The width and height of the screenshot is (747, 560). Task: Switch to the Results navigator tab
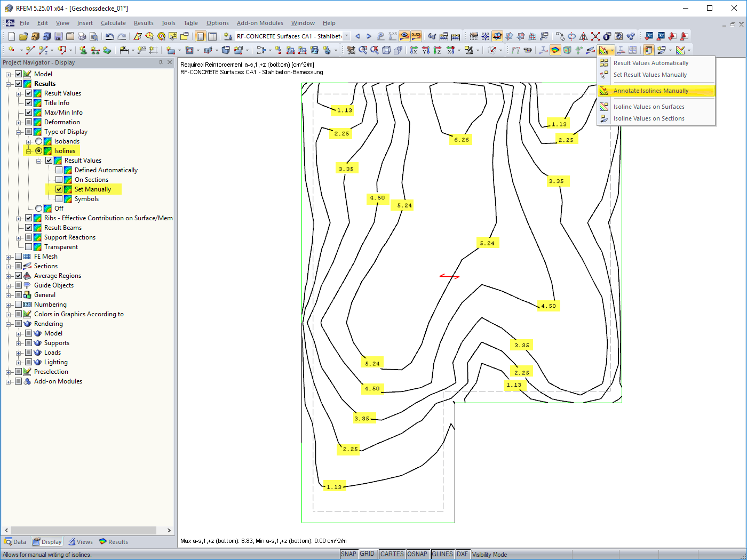pos(114,542)
